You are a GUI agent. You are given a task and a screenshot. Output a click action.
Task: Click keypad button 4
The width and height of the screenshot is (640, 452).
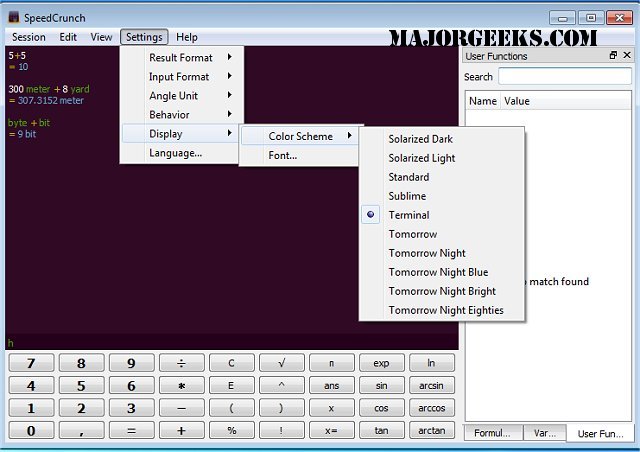click(x=31, y=385)
